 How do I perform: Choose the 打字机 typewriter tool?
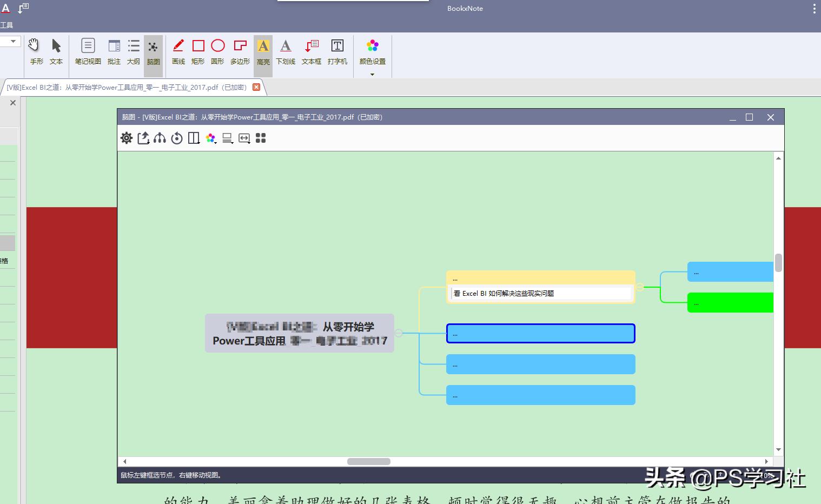click(x=337, y=51)
